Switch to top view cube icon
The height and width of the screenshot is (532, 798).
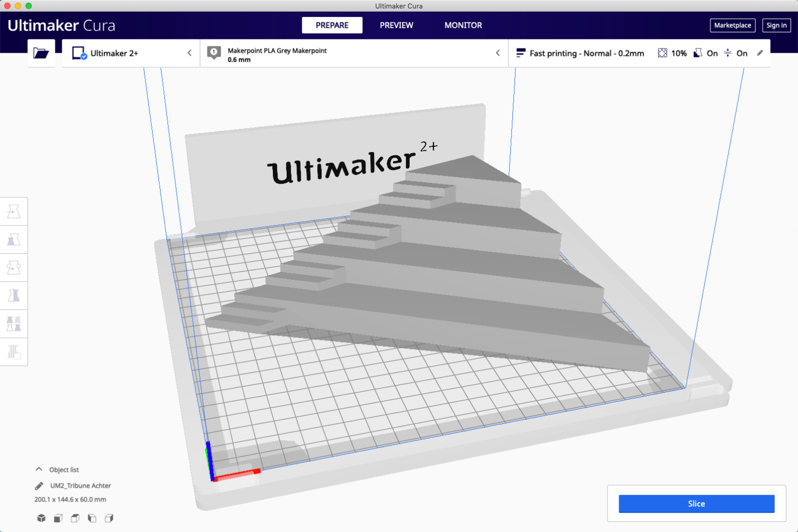tap(75, 518)
